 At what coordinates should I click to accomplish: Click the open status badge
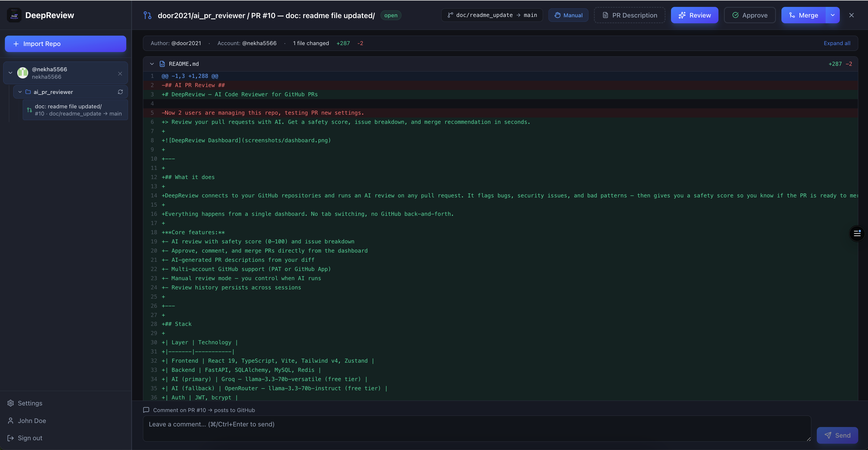pyautogui.click(x=391, y=15)
